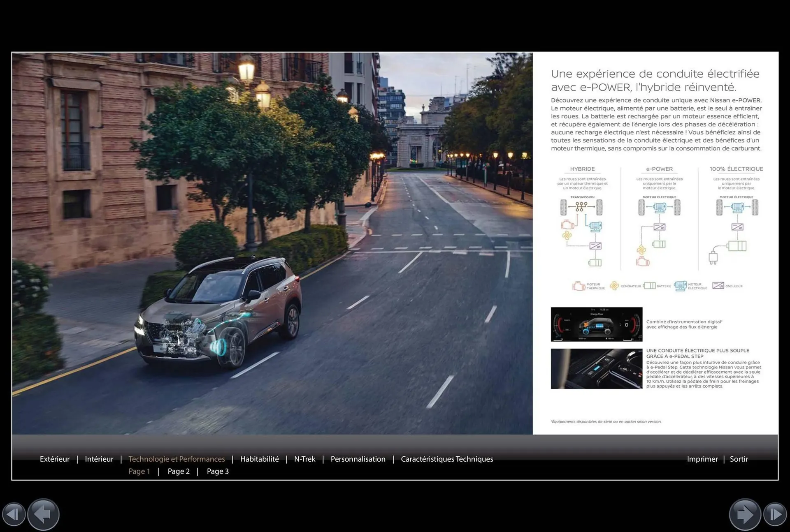
Task: Select the Moteur Électrique legend icon
Action: coord(681,285)
